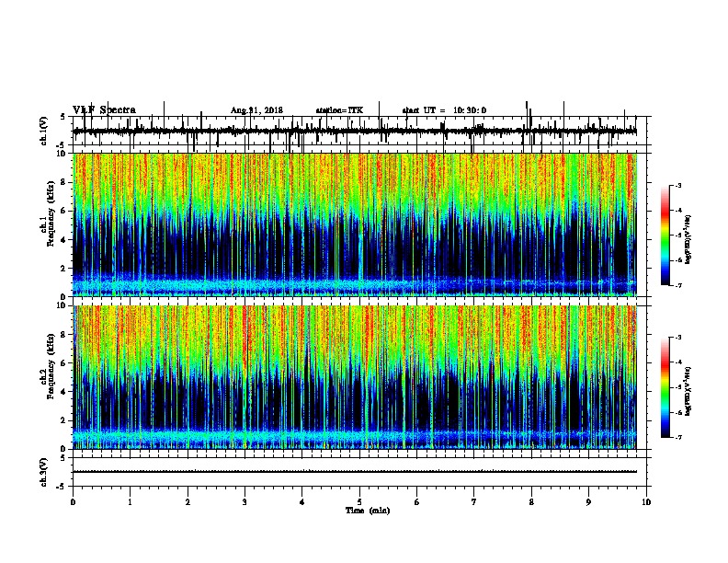The width and height of the screenshot is (728, 563).
Task: Click time axis tick label "4"
Action: 302,502
